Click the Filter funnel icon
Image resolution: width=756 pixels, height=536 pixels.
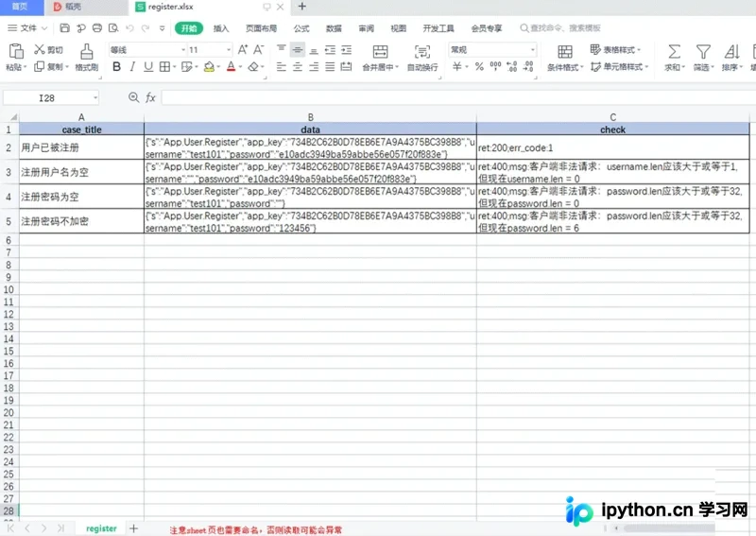point(703,51)
